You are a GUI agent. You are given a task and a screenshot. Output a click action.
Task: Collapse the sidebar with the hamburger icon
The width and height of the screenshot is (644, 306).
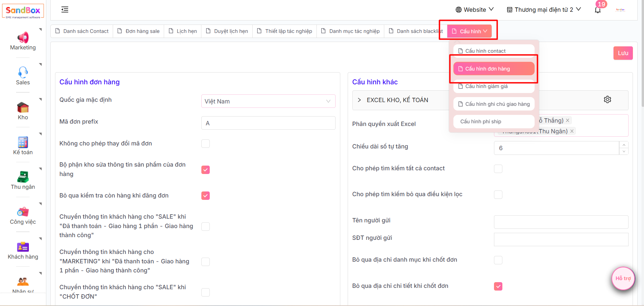(65, 10)
